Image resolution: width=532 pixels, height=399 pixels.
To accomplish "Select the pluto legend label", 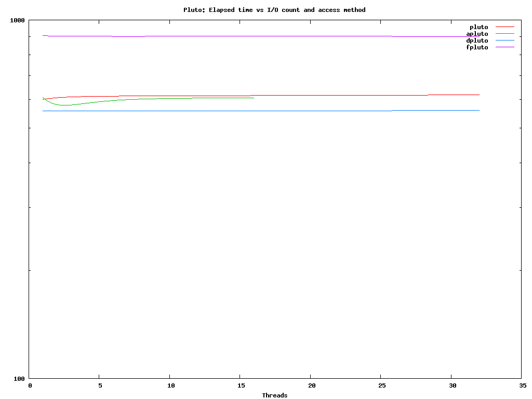I will (478, 27).
